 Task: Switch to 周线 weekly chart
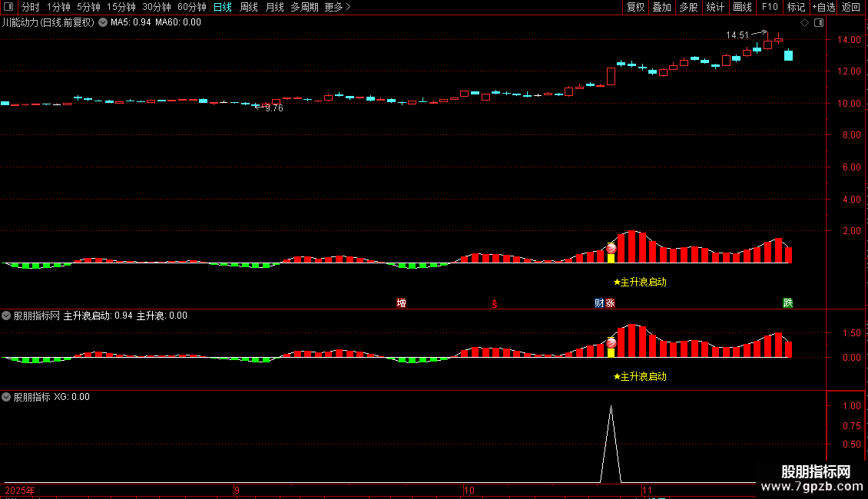click(x=249, y=7)
